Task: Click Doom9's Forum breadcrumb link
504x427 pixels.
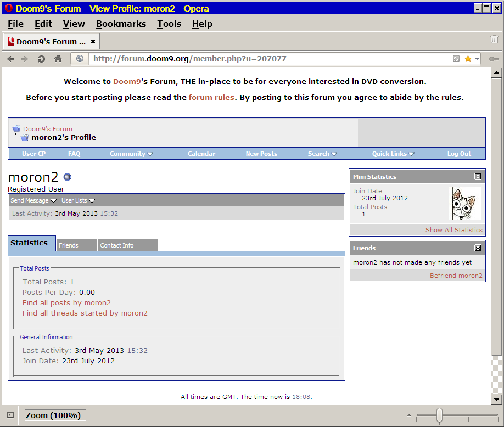Action: [48, 129]
